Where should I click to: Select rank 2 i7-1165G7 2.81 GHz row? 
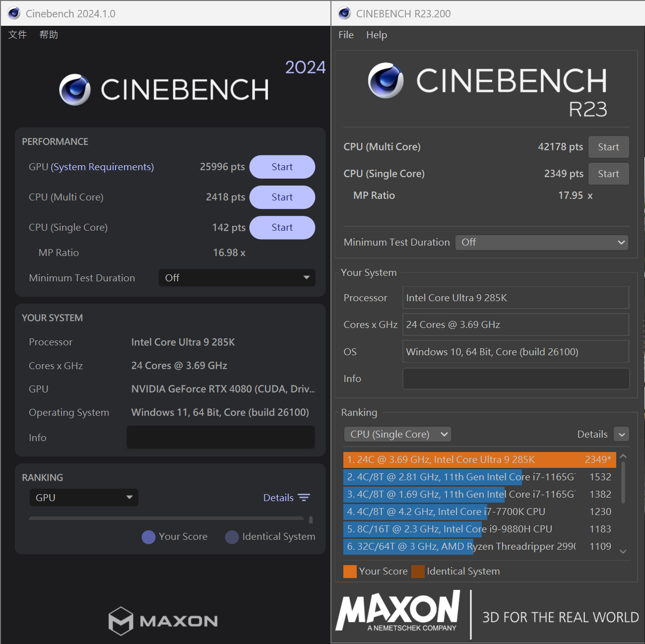coord(479,477)
